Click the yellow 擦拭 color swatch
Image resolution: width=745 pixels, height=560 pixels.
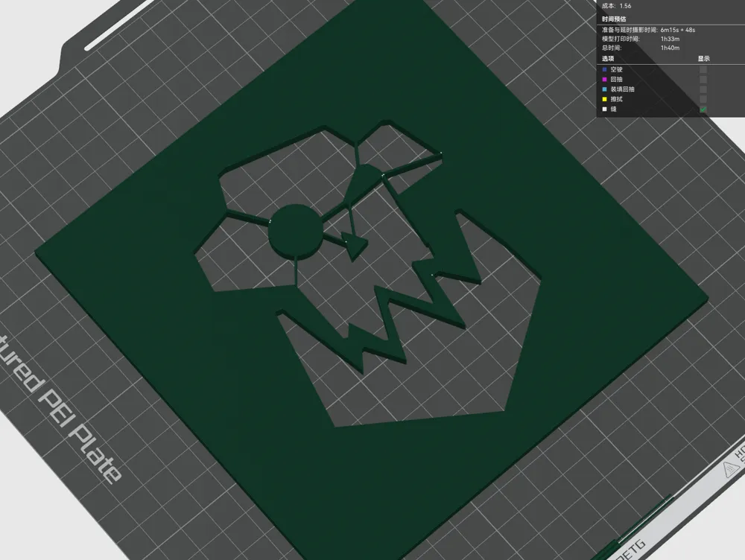tap(604, 99)
